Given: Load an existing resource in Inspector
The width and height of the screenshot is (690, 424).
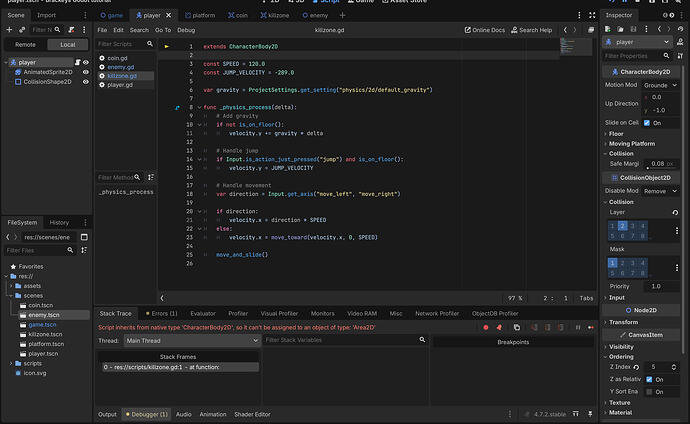Looking at the screenshot, I should [x=620, y=29].
